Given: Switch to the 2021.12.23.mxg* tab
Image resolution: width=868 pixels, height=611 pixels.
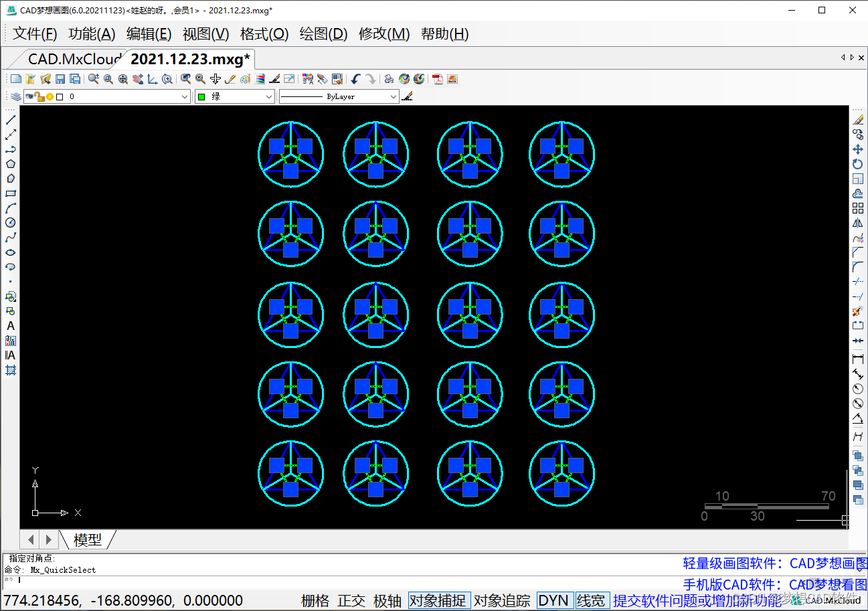Looking at the screenshot, I should (190, 59).
